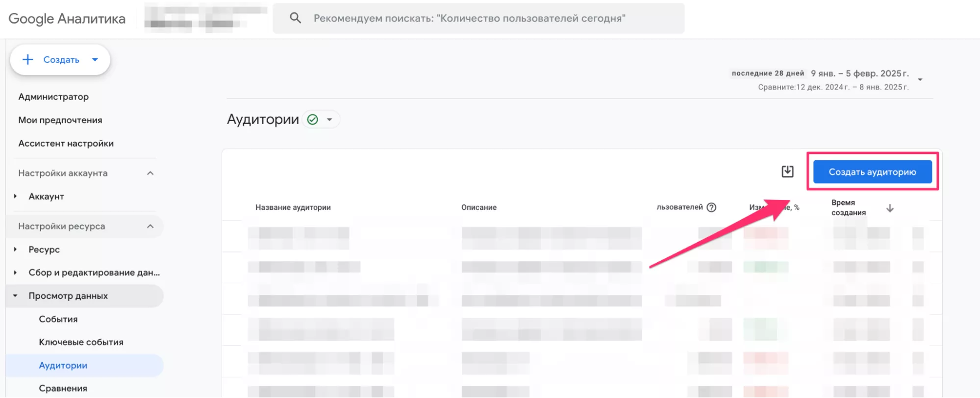Click the users column help icon
This screenshot has height=398, width=980.
[711, 207]
